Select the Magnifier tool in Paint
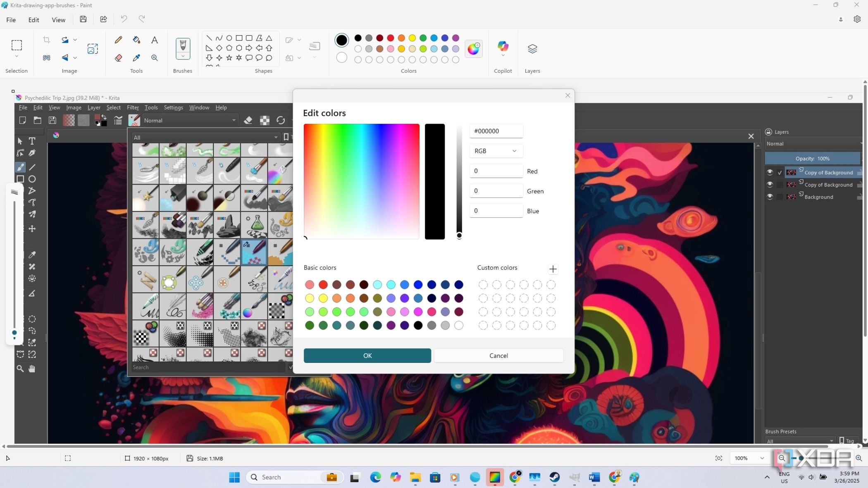 pos(154,58)
